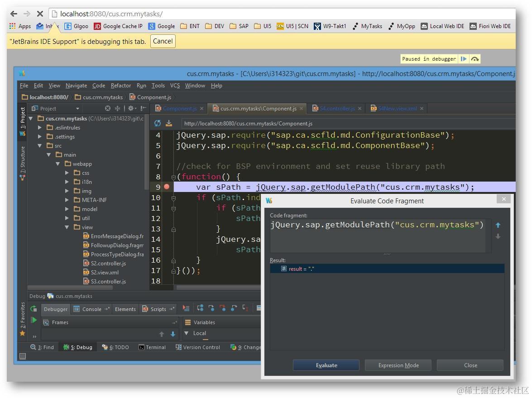Move to next frame with blue down arrow
Viewport: 532px width, 398px height.
click(173, 334)
